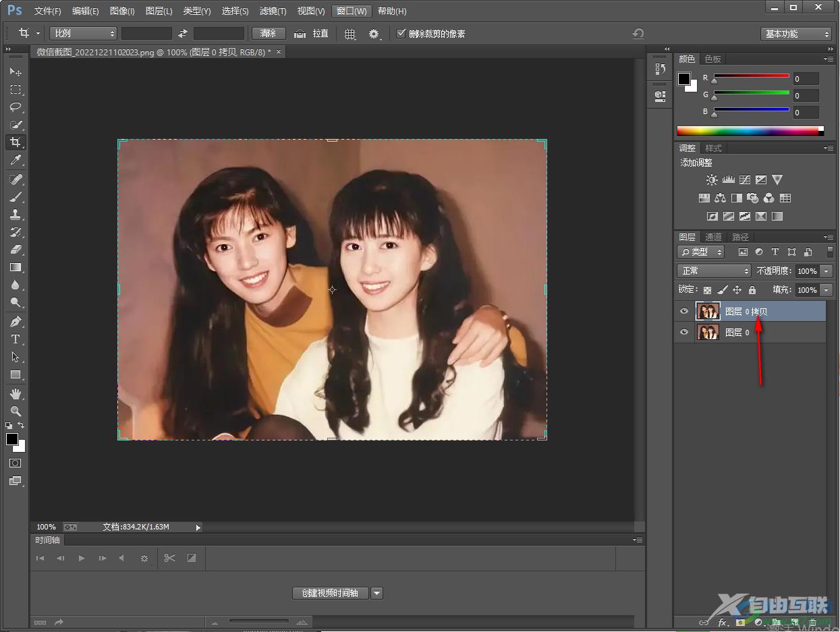
Task: Click the 拉直 straighten button
Action: (312, 33)
